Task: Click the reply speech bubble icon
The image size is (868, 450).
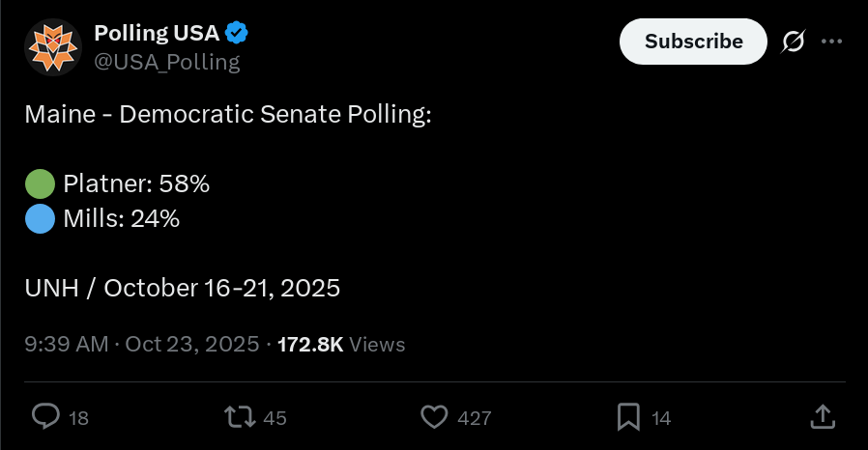Action: (45, 416)
